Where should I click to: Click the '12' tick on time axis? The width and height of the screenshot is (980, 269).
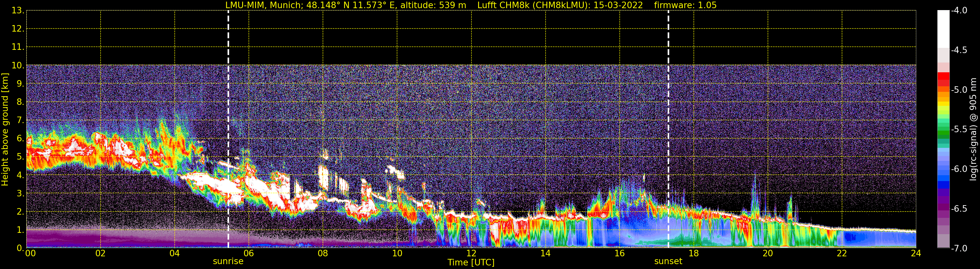[x=471, y=253]
